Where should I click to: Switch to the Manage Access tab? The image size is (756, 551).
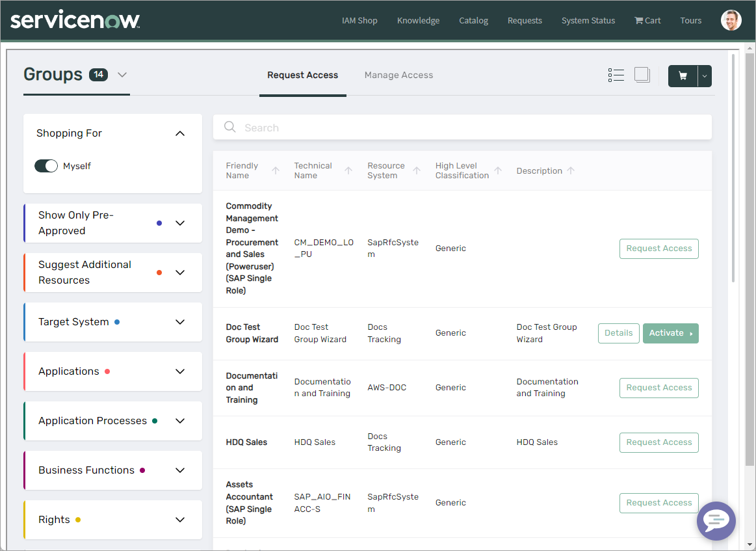[398, 75]
